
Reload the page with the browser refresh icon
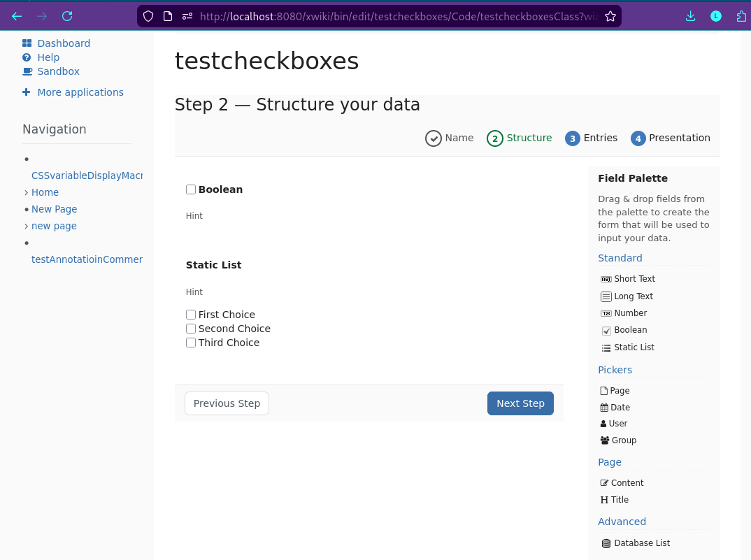tap(67, 16)
